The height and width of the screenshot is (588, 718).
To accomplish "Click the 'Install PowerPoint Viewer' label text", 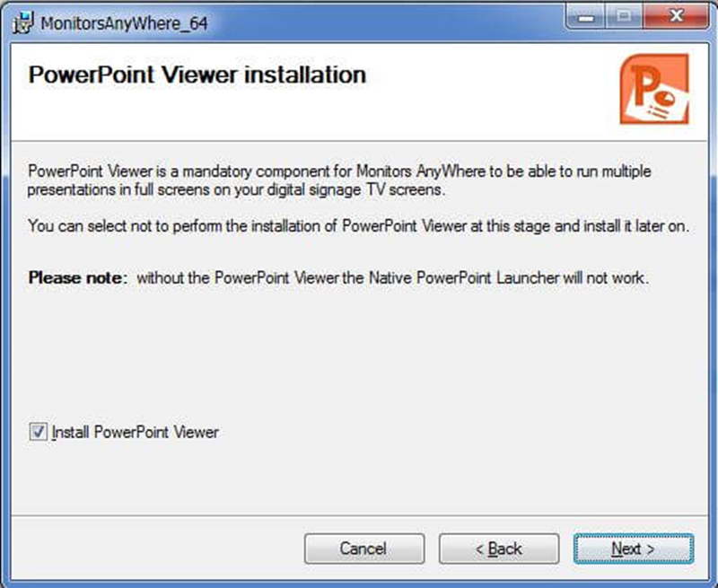I will point(136,432).
